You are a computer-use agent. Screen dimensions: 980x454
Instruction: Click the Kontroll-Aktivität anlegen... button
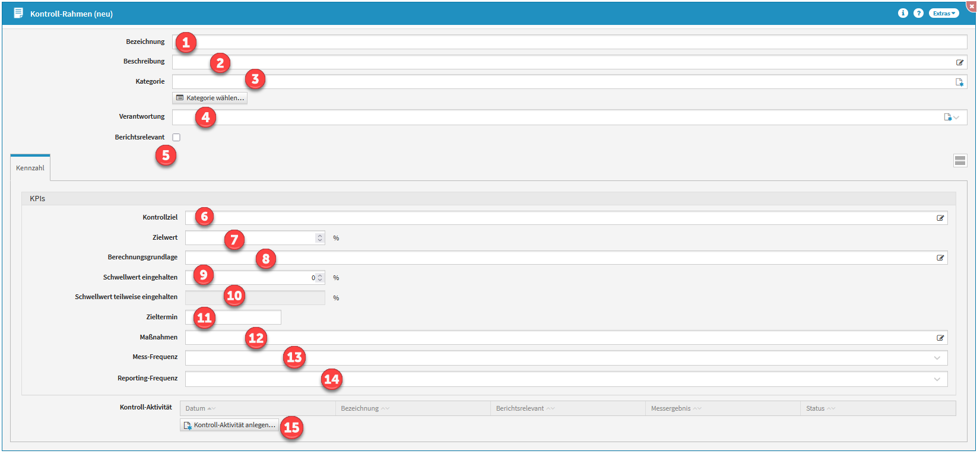pos(230,425)
